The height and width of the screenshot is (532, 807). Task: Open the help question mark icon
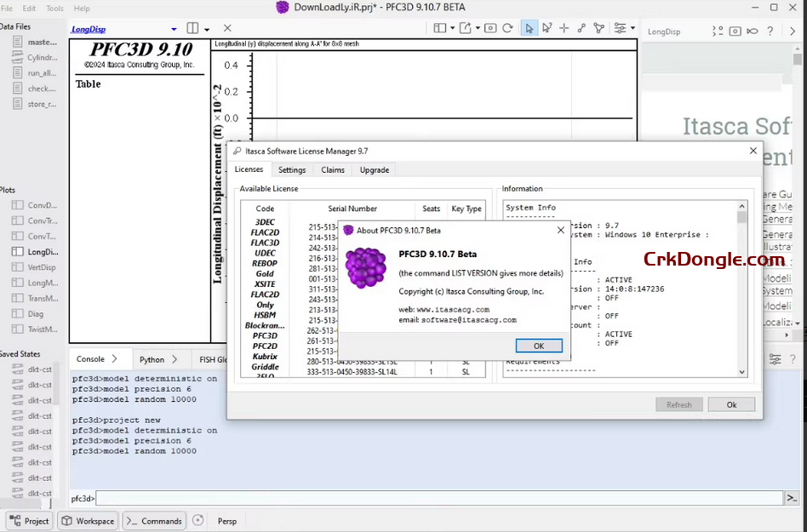click(770, 31)
